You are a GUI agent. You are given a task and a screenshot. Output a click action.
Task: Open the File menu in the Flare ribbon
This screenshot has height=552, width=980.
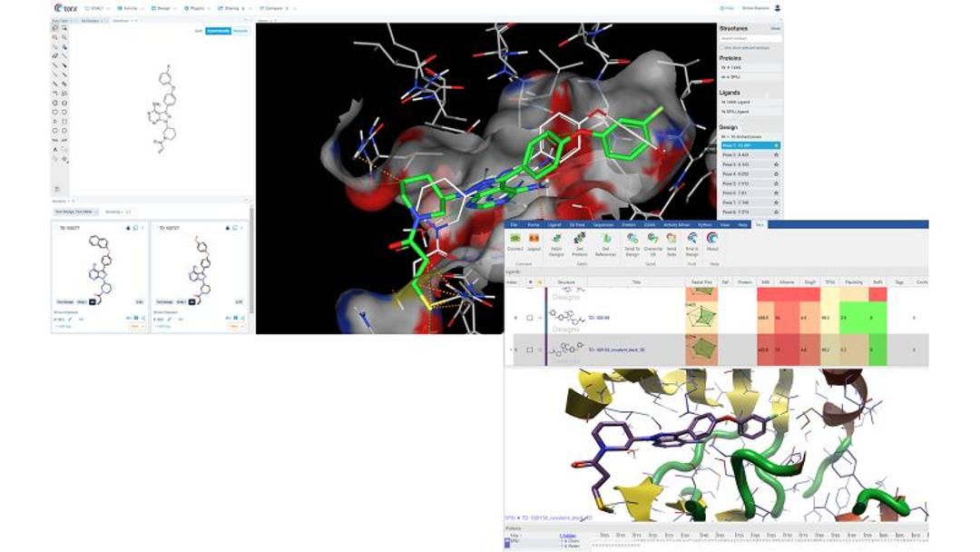[x=514, y=224]
